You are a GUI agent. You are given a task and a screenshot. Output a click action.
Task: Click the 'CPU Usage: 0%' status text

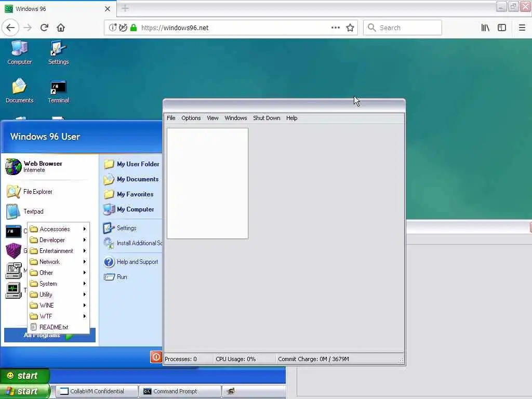click(236, 359)
